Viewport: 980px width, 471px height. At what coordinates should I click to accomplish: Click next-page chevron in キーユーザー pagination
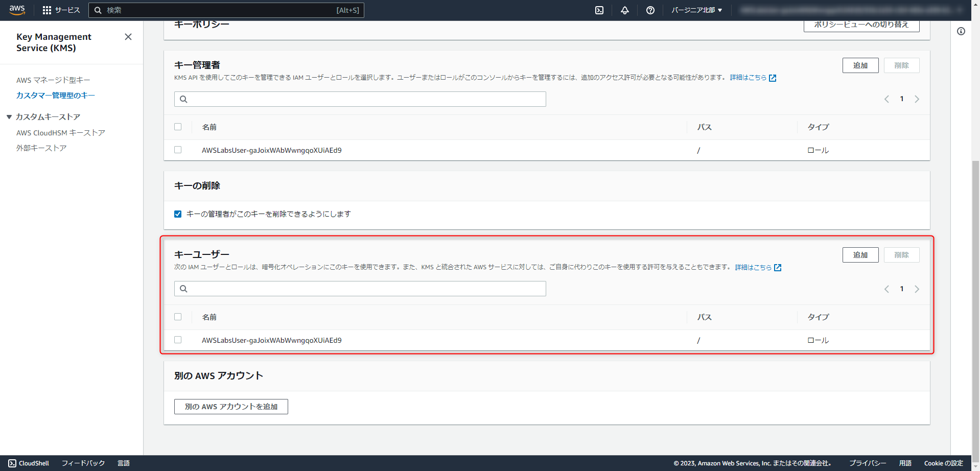[917, 289]
